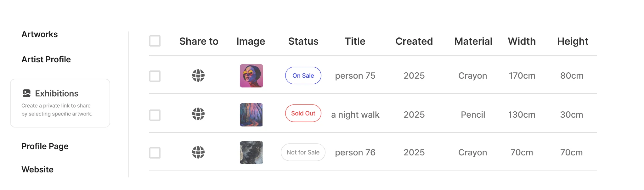Image resolution: width=644 pixels, height=190 pixels.
Task: Select the checkbox for person 76
Action: pos(155,152)
